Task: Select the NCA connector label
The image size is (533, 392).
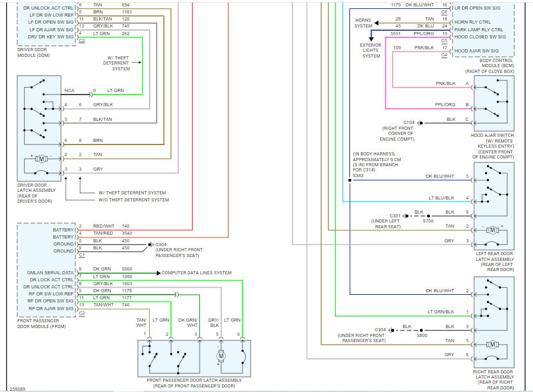Action: pos(69,90)
